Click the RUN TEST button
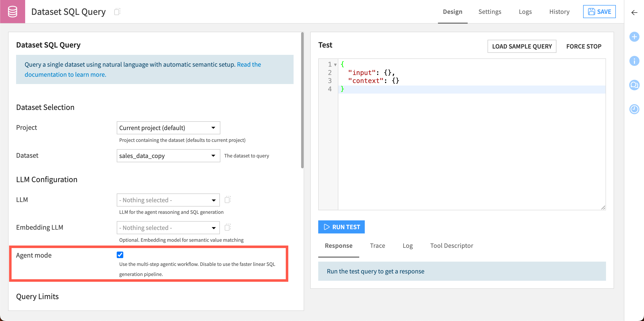 click(x=341, y=227)
